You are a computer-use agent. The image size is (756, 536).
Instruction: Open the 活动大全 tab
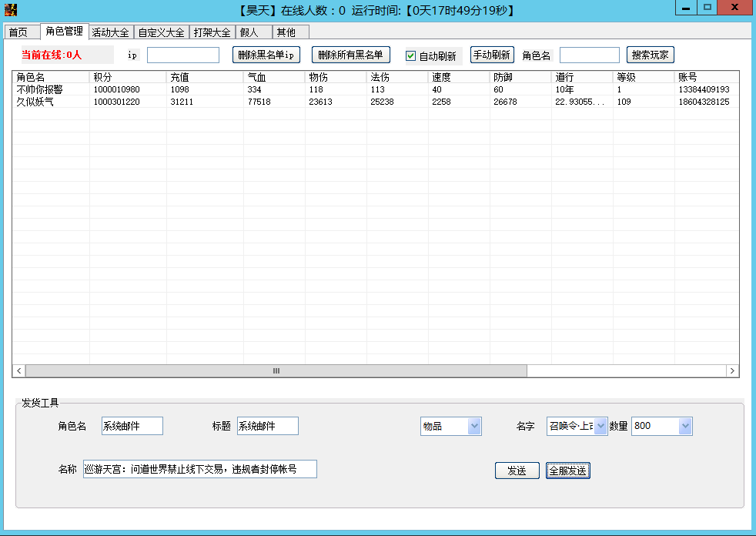click(x=110, y=32)
